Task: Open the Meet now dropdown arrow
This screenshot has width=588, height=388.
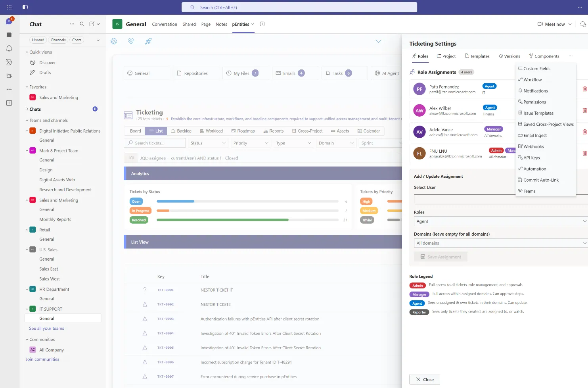Action: [x=570, y=24]
